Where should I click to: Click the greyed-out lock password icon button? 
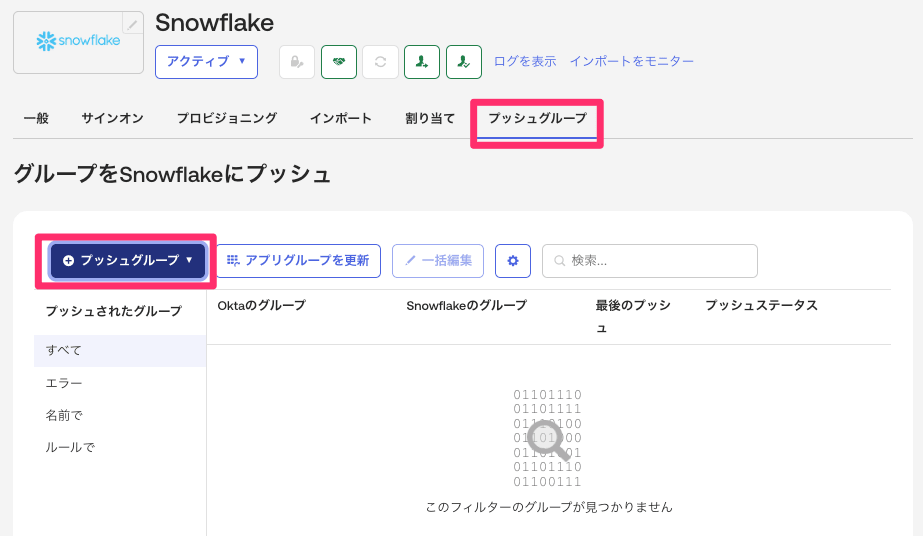click(x=297, y=62)
